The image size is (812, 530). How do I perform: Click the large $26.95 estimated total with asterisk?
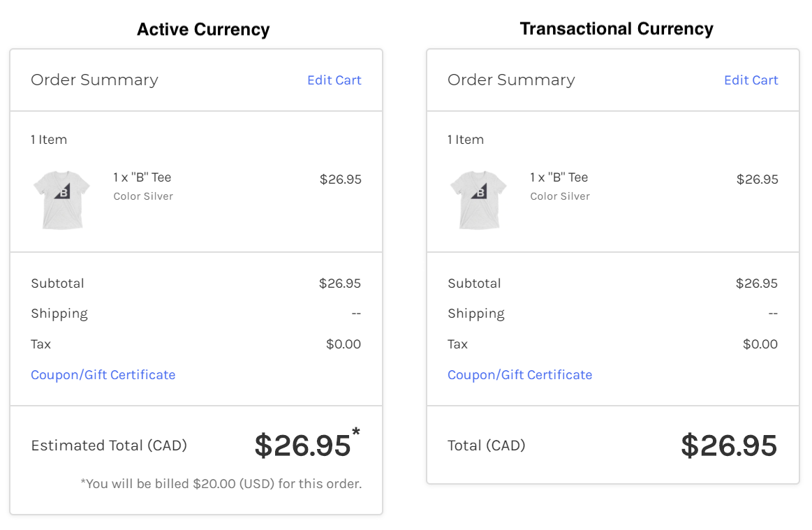click(x=302, y=446)
